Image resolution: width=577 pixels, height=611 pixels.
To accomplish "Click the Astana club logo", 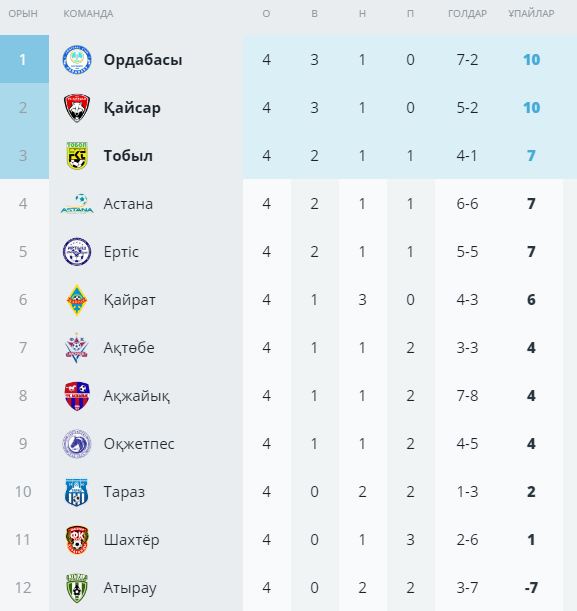I will point(77,204).
